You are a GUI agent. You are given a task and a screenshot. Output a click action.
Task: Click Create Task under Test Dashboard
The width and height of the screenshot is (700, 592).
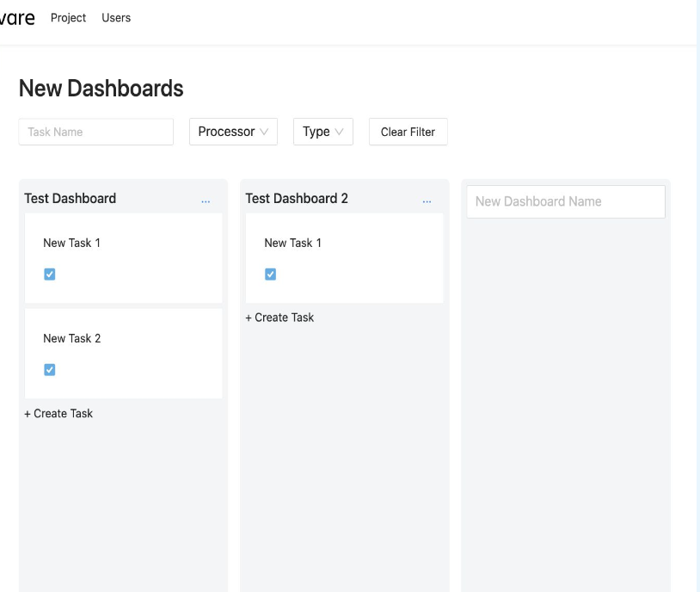pos(58,413)
